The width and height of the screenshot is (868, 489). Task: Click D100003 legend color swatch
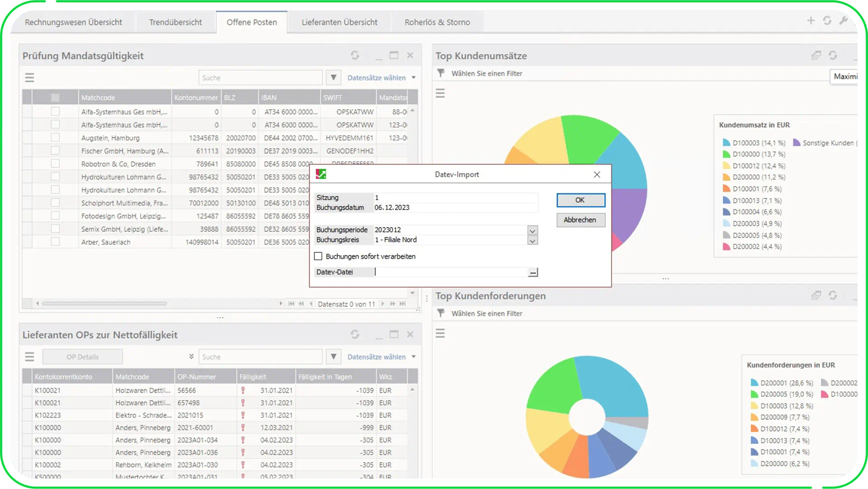[726, 143]
